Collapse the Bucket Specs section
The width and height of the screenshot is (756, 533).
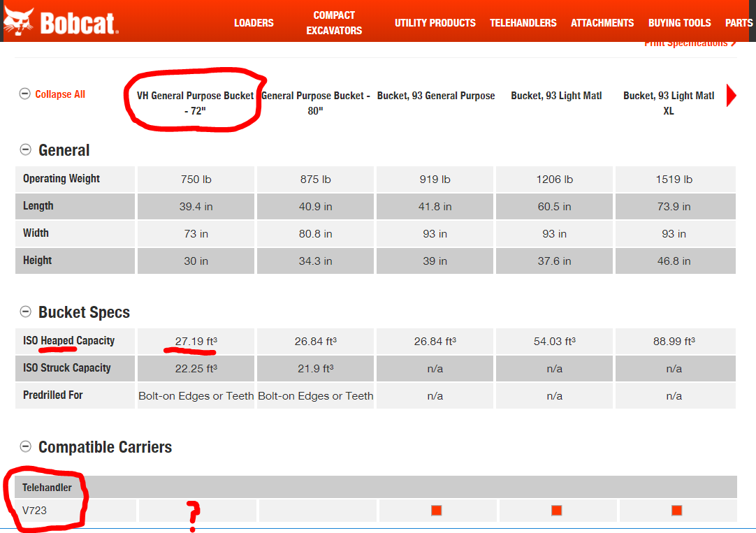click(x=26, y=312)
